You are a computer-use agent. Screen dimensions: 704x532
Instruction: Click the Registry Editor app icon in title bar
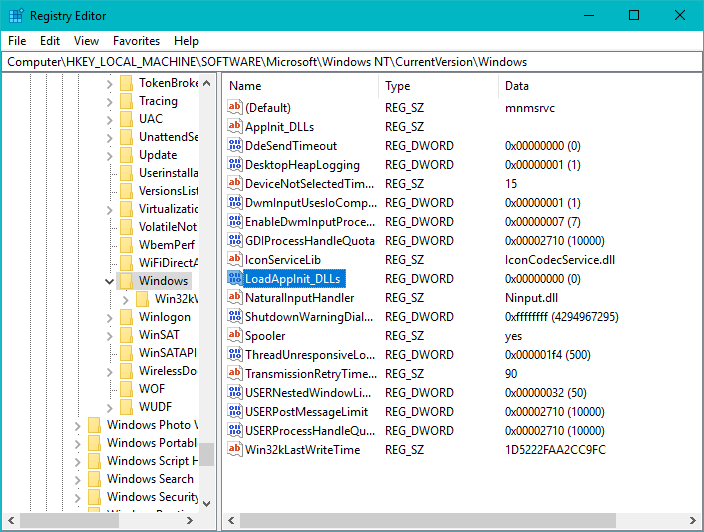pyautogui.click(x=16, y=16)
